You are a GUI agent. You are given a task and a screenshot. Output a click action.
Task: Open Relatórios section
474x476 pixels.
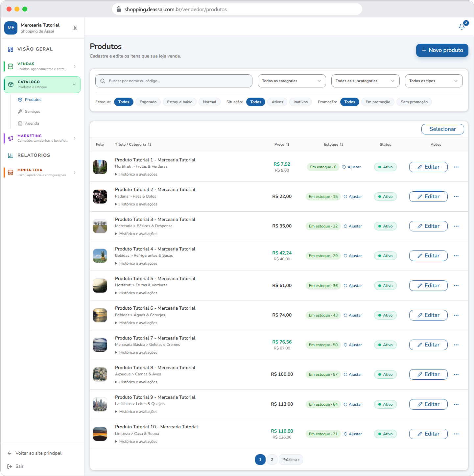(42, 155)
